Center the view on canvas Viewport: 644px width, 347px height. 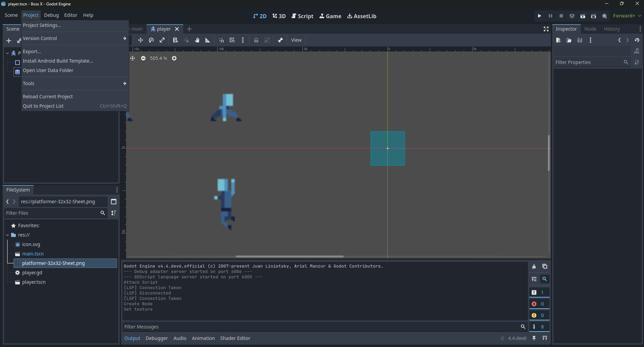pos(132,58)
